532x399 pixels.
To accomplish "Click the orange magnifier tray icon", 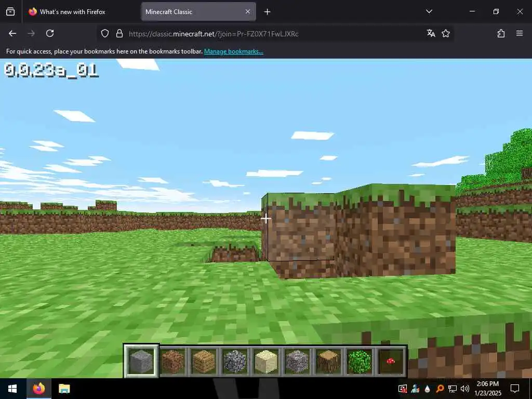I will [440, 389].
